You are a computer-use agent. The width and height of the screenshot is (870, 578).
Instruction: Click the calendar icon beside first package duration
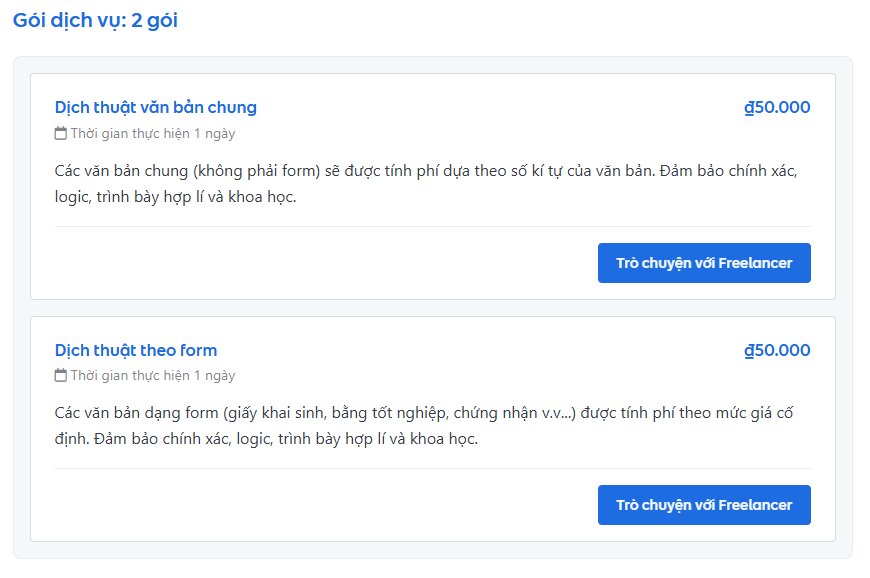(x=58, y=132)
